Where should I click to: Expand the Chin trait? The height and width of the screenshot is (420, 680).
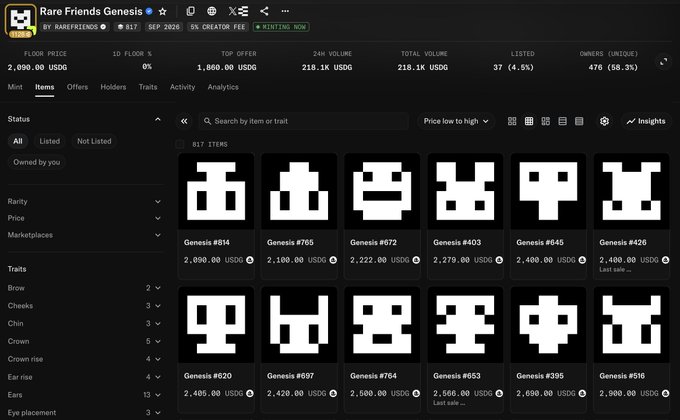coord(84,324)
